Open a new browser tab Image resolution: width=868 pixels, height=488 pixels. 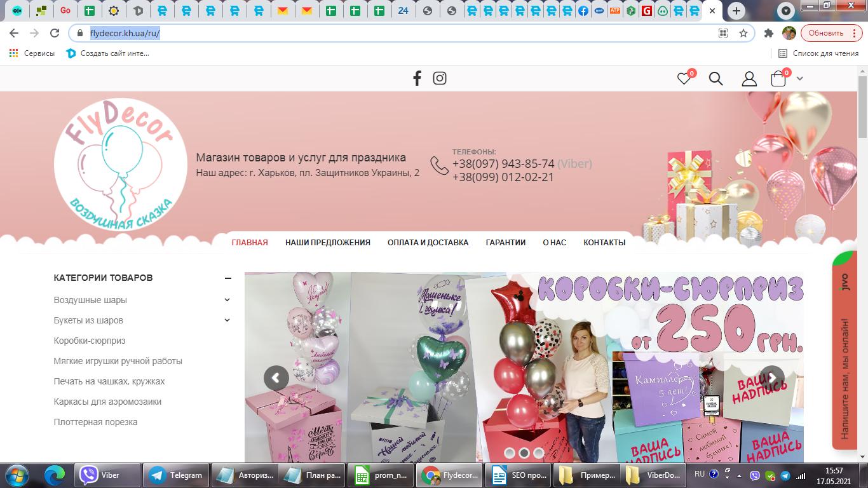(736, 11)
